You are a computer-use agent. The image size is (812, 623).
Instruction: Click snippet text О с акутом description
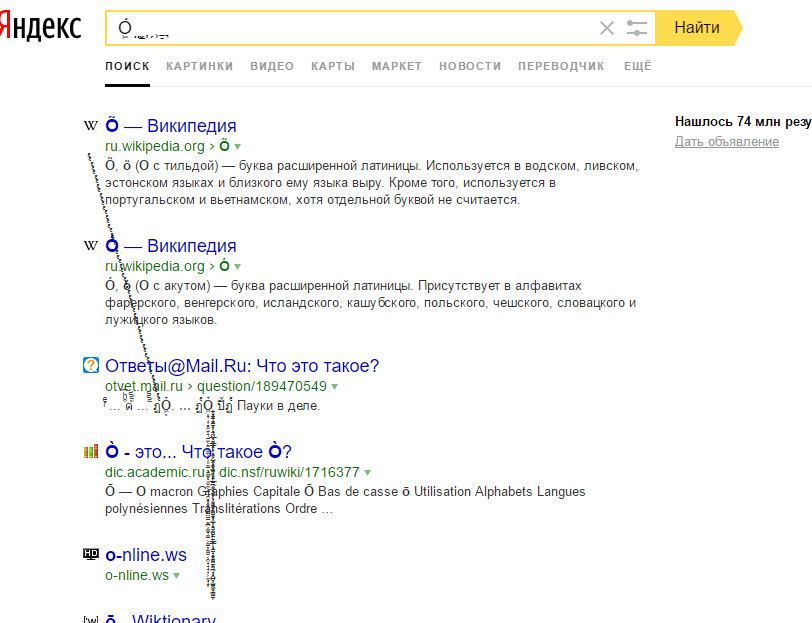click(x=370, y=303)
